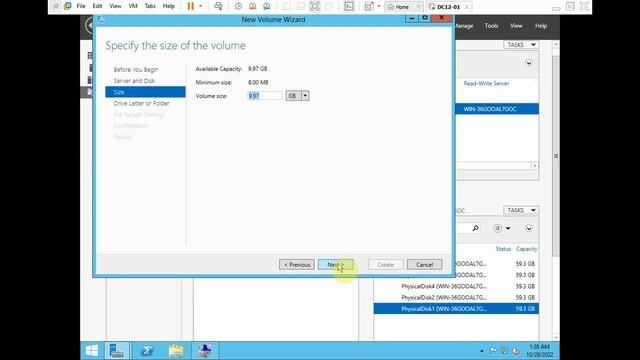
Task: Collapse the upper panel using its chevron
Action: pos(529,63)
